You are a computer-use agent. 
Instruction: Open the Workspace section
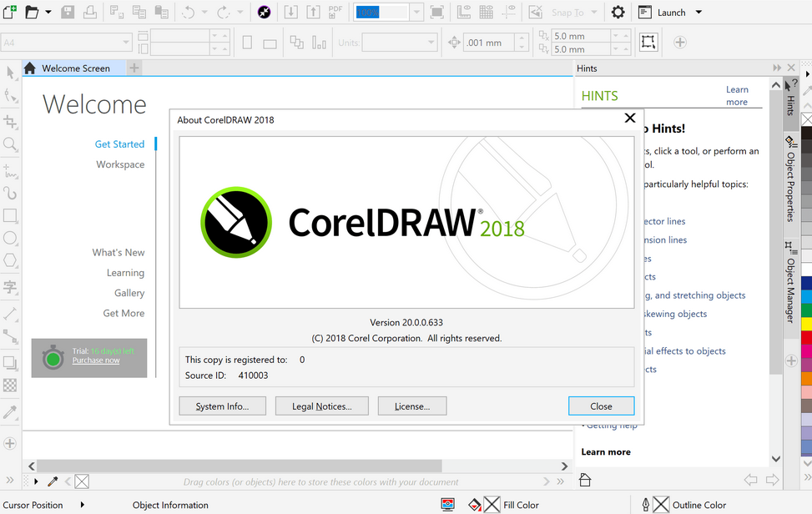(x=120, y=164)
